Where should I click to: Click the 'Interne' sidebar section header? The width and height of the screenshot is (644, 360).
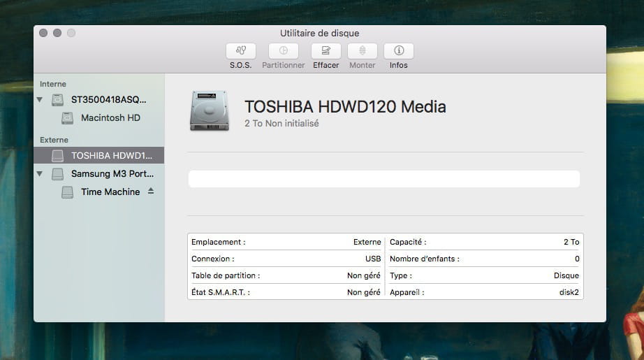click(53, 84)
